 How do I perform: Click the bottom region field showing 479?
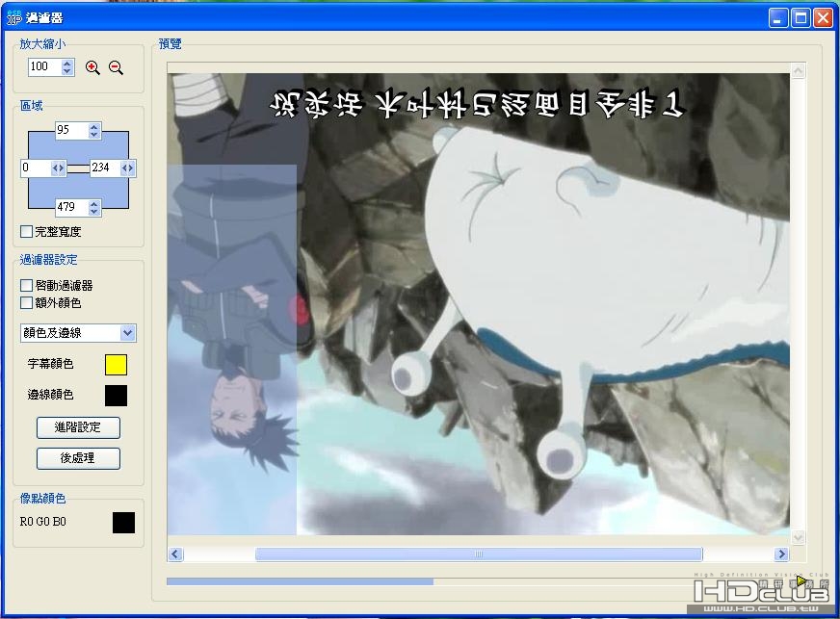(x=72, y=207)
